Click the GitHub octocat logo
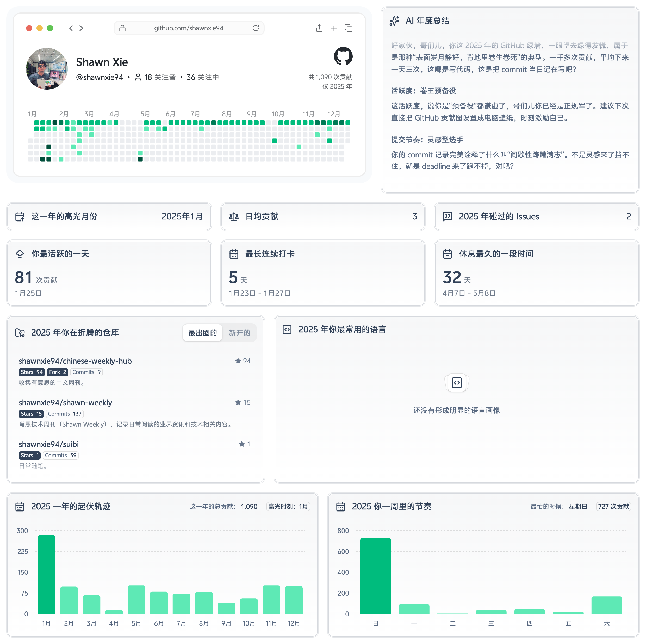This screenshot has width=646, height=644. point(343,56)
